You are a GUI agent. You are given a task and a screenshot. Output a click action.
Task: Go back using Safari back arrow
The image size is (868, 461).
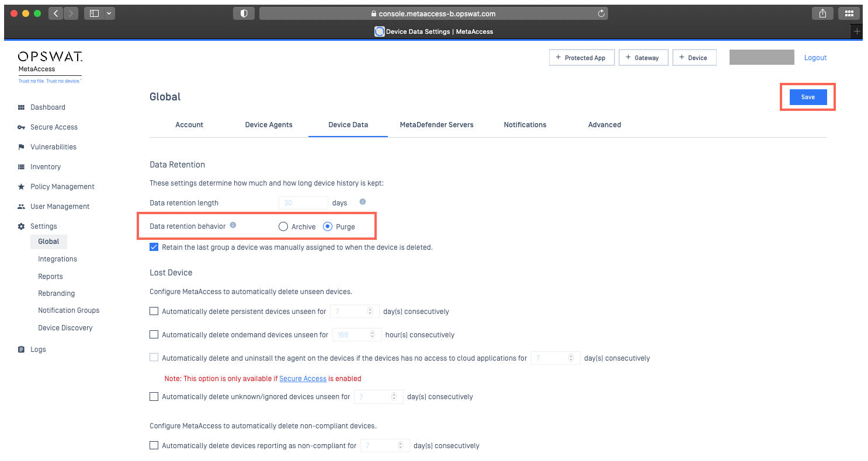coord(56,13)
